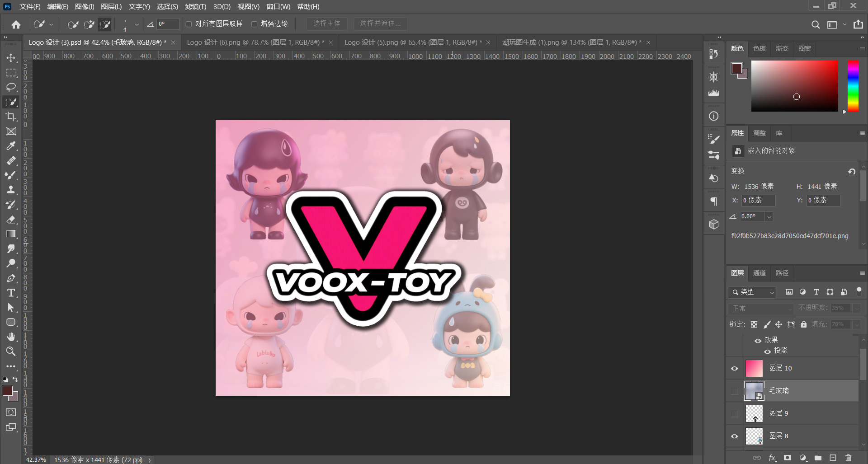The height and width of the screenshot is (464, 868).
Task: Open the 滤镜(T) menu
Action: (195, 7)
